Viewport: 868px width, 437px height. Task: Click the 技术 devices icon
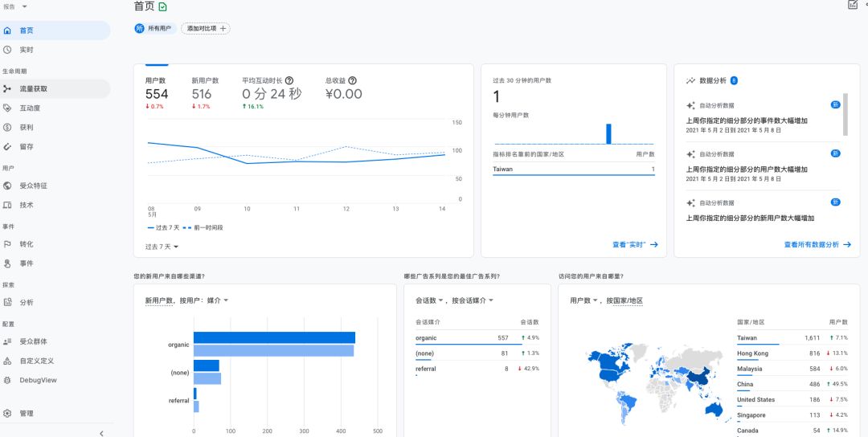tap(7, 205)
